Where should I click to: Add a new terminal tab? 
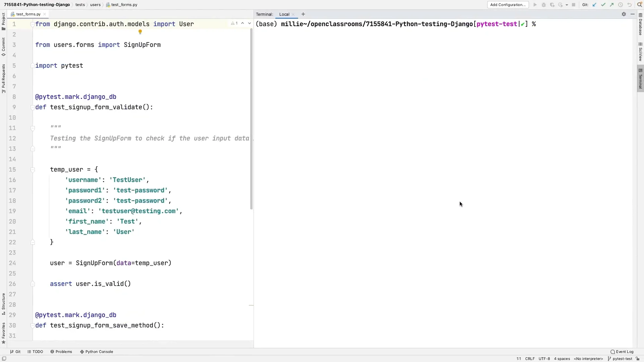point(303,14)
